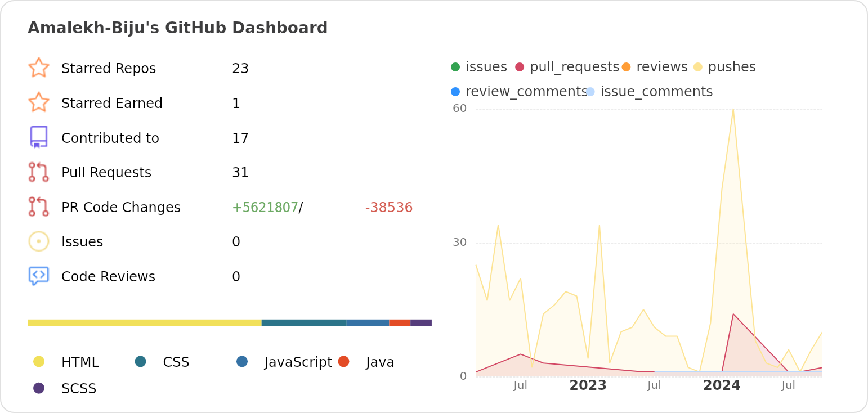This screenshot has height=413, width=868.
Task: Click the CSS language label
Action: (x=176, y=362)
